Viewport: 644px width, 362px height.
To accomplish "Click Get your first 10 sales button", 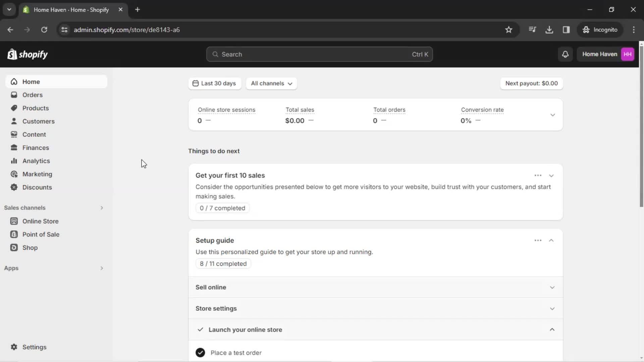I will pyautogui.click(x=229, y=175).
